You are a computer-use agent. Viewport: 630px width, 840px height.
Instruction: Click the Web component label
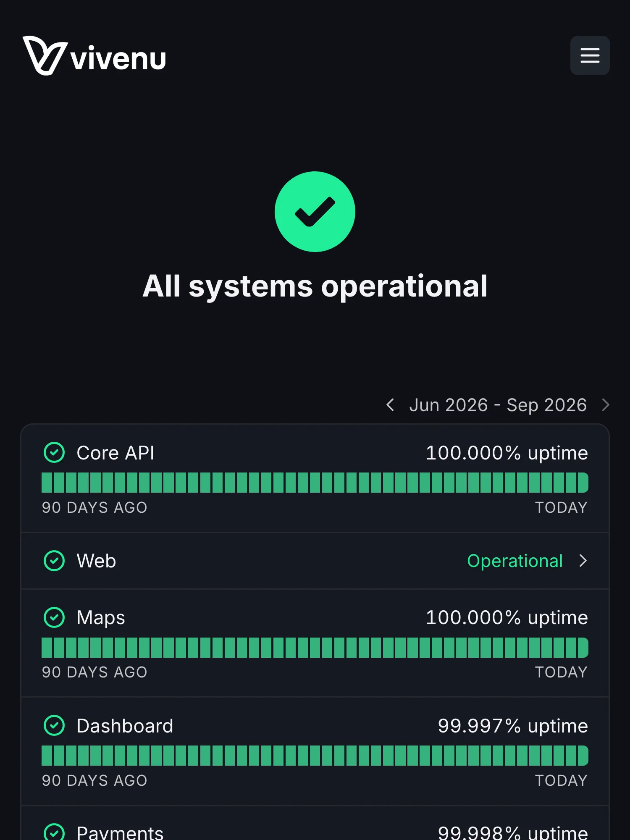[96, 561]
